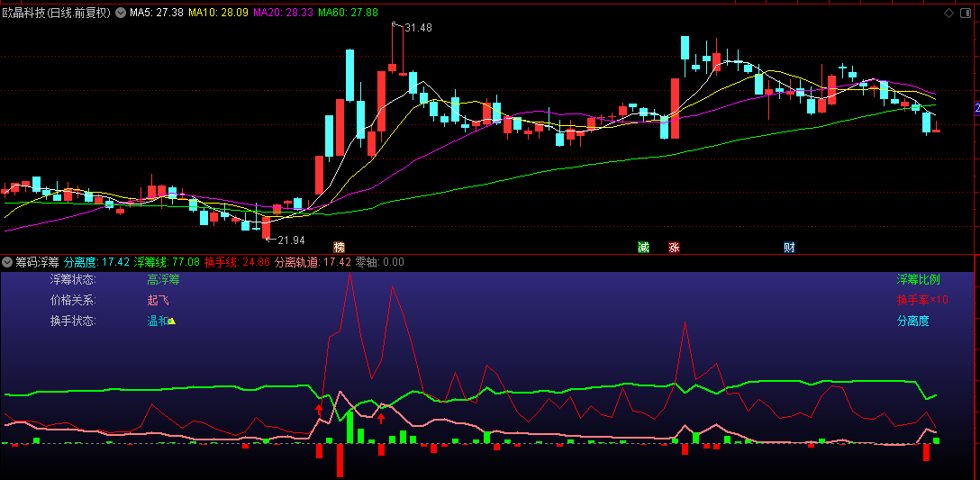Viewport: 980px width, 480px height.
Task: Click the green 减 marker icon
Action: (x=643, y=247)
